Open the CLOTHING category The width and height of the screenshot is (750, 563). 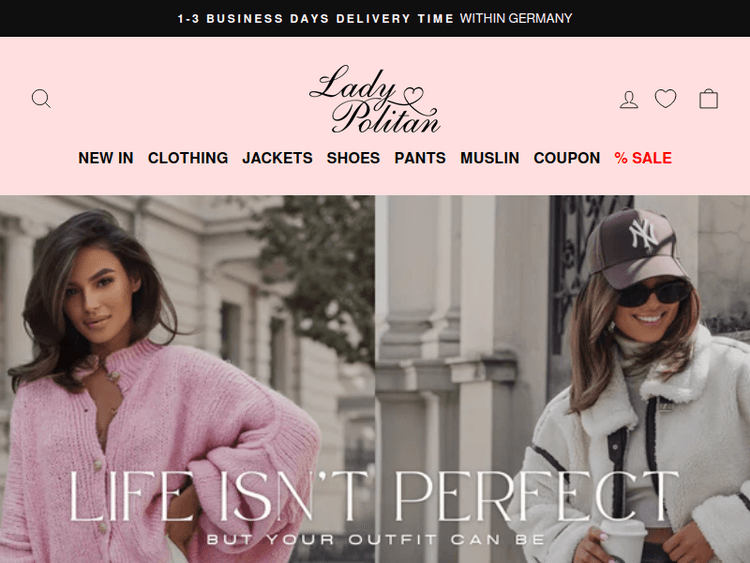188,158
